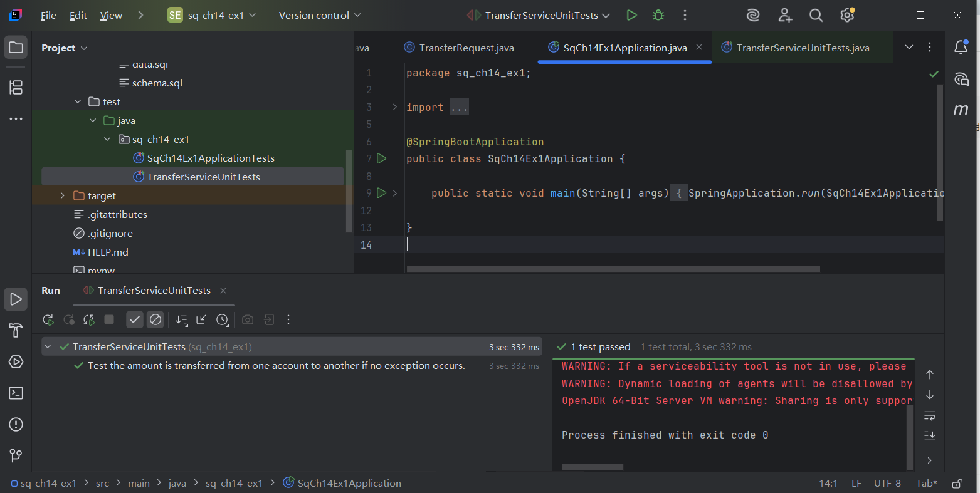The height and width of the screenshot is (493, 980).
Task: Collapse TransferServiceUnitTests test result node
Action: coord(48,346)
